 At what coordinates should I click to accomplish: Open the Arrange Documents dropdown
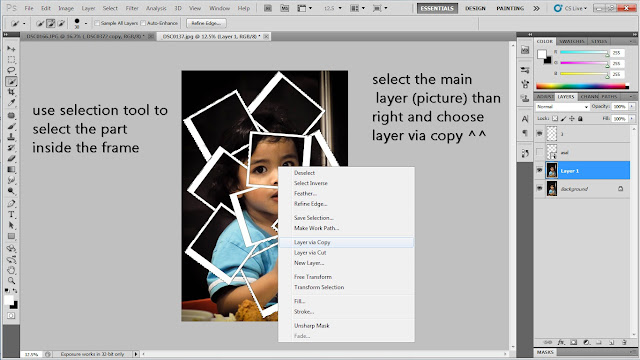pyautogui.click(x=358, y=8)
